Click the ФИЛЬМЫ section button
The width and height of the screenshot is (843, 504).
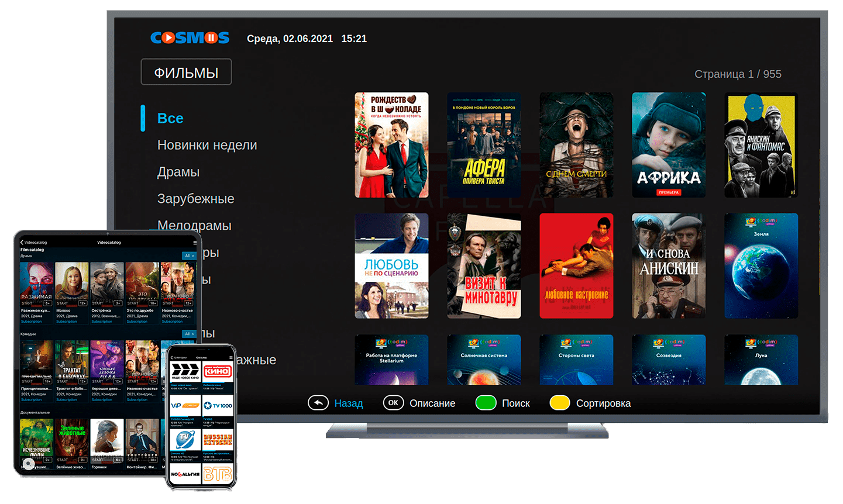pyautogui.click(x=186, y=72)
